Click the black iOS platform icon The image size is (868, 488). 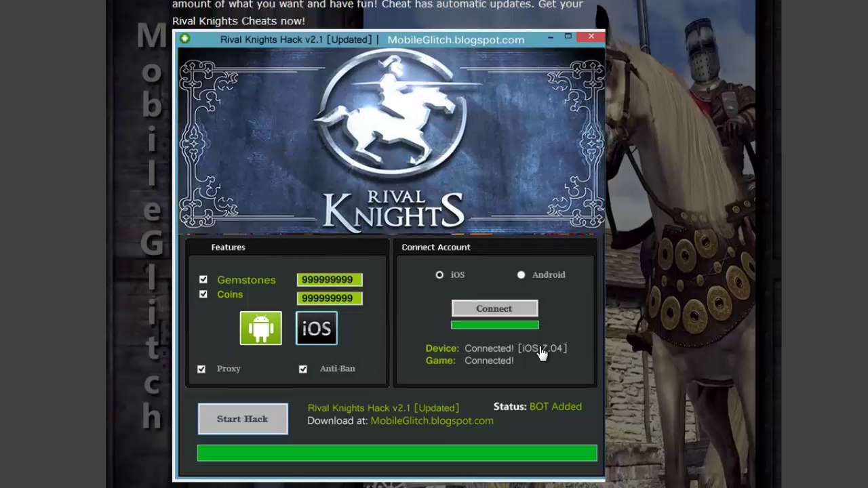(317, 328)
